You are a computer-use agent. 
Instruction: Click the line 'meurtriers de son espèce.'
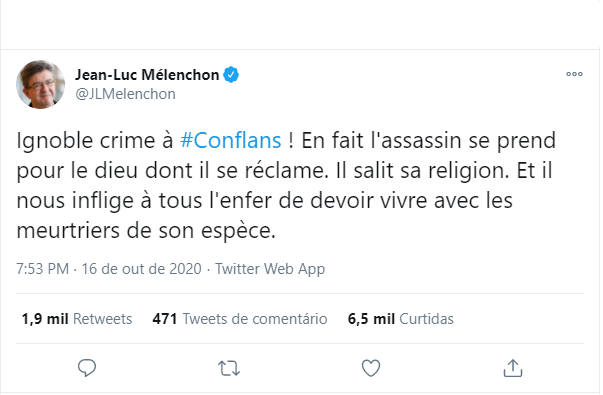pyautogui.click(x=146, y=231)
